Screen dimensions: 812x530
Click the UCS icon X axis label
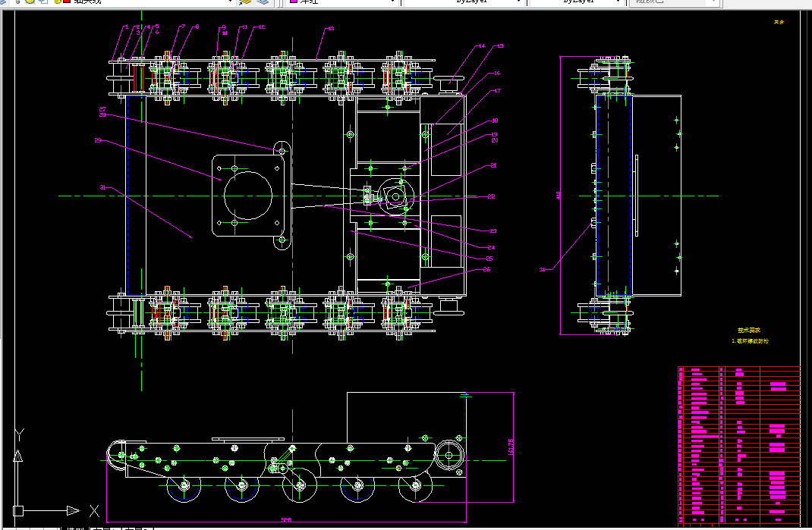[94, 511]
